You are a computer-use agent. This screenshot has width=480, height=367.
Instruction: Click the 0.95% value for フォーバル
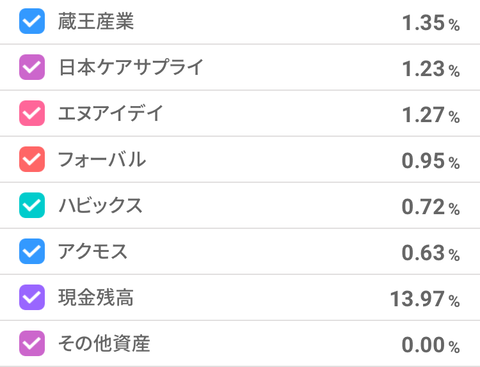point(431,161)
